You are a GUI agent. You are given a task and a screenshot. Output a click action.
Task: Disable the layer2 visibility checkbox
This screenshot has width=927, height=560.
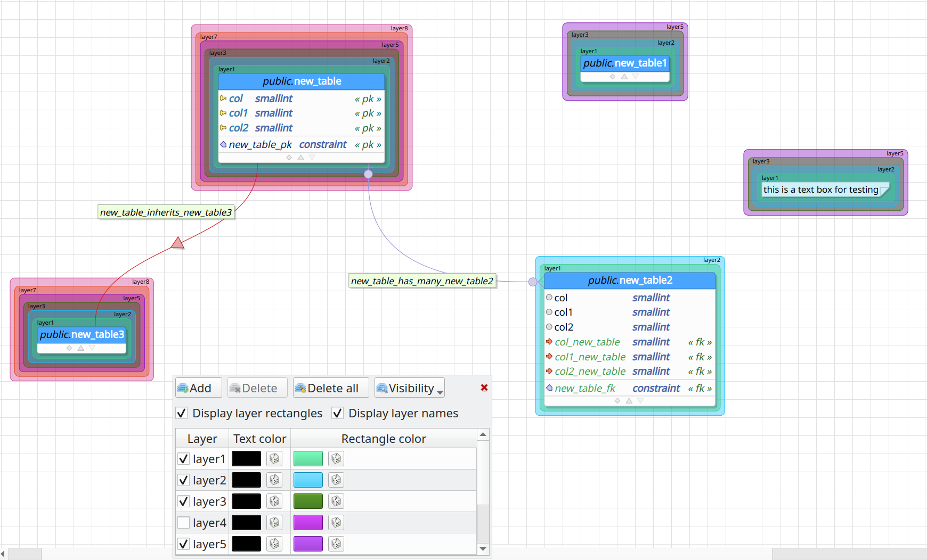click(184, 480)
